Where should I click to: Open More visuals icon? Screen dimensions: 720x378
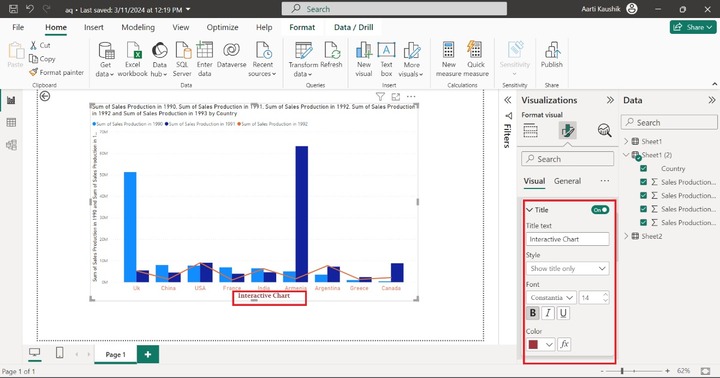click(x=411, y=51)
